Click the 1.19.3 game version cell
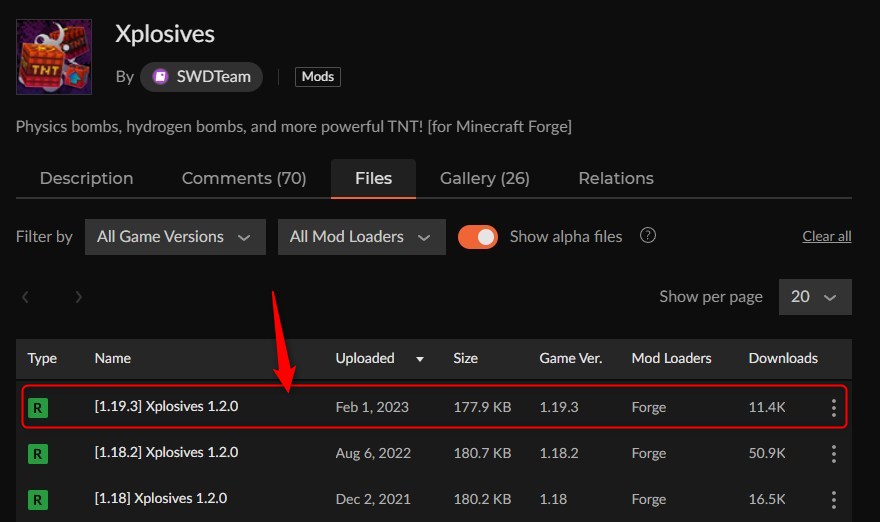The height and width of the screenshot is (522, 880). pos(558,407)
